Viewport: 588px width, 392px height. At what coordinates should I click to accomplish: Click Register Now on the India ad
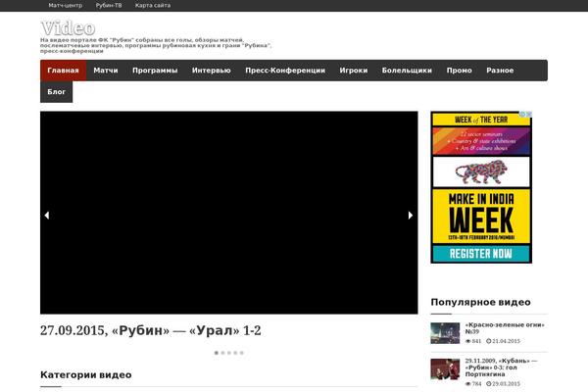(x=481, y=254)
